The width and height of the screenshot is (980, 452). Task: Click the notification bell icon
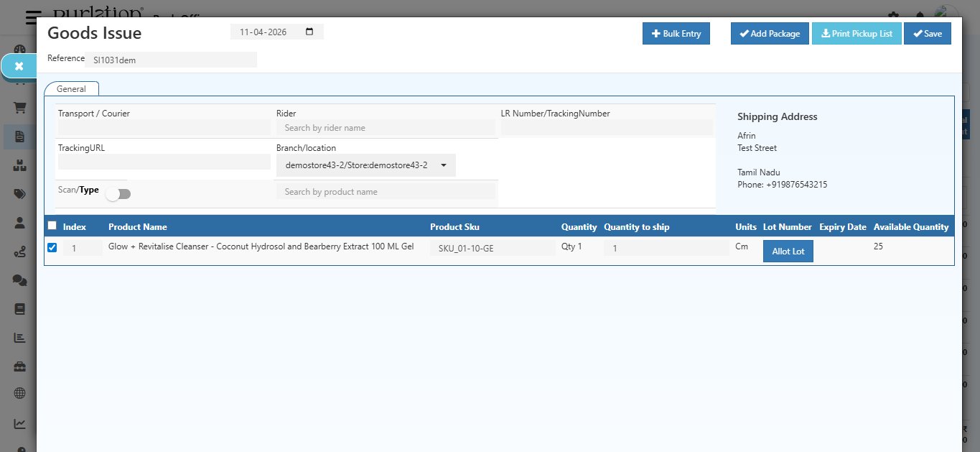tap(919, 13)
